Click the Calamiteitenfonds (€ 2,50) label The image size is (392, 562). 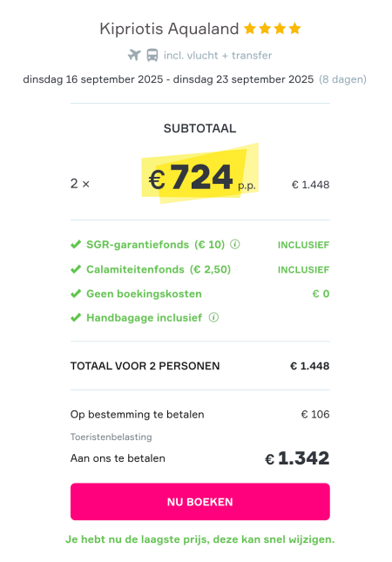[x=159, y=269]
